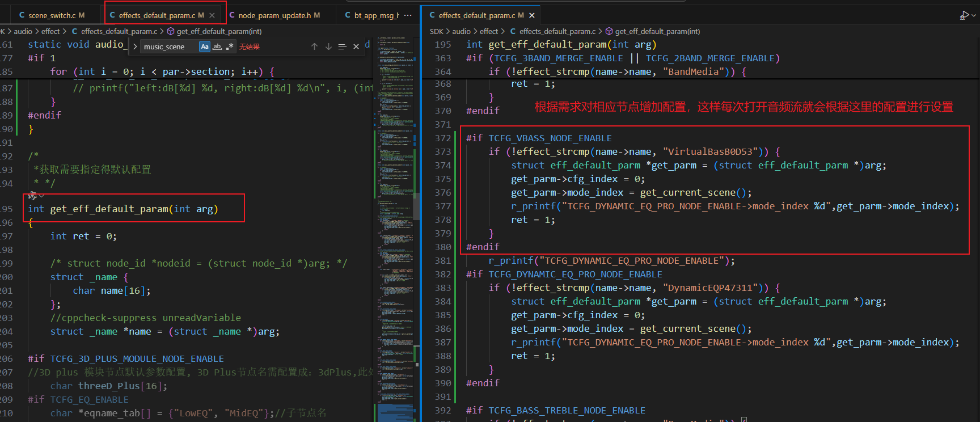Go to previous match arrow in find widget
The image size is (980, 422).
click(x=314, y=47)
